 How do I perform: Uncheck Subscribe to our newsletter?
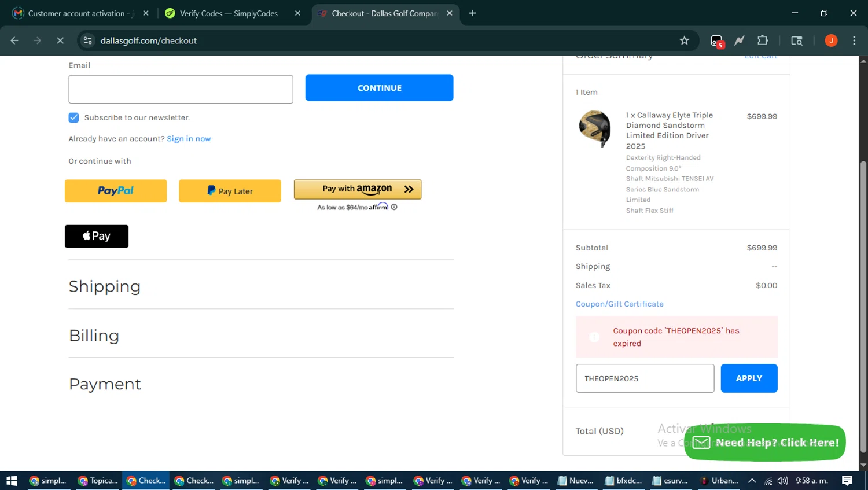73,117
